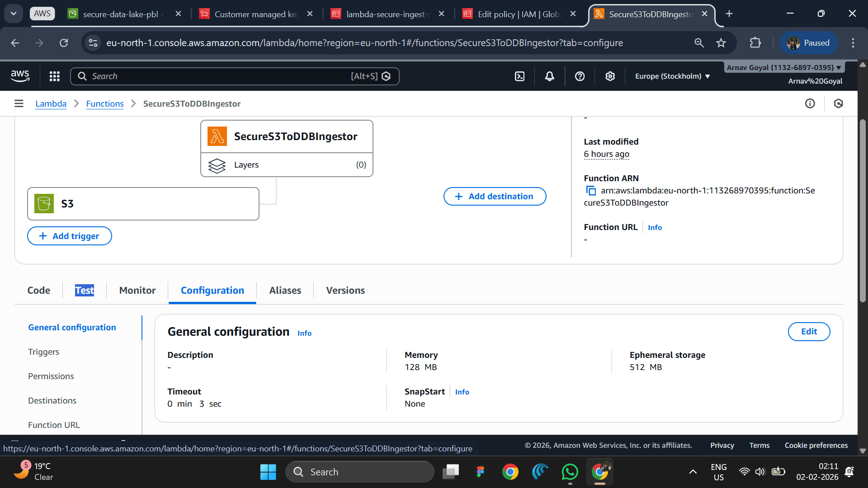Click the Add trigger button

70,236
